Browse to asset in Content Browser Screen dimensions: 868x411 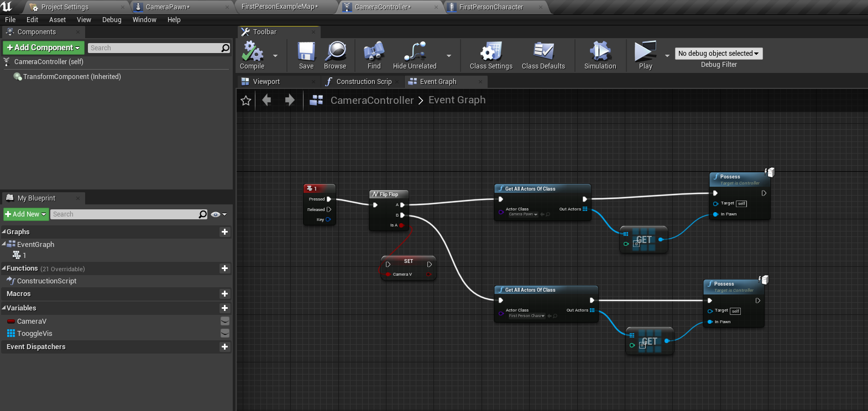pos(335,55)
